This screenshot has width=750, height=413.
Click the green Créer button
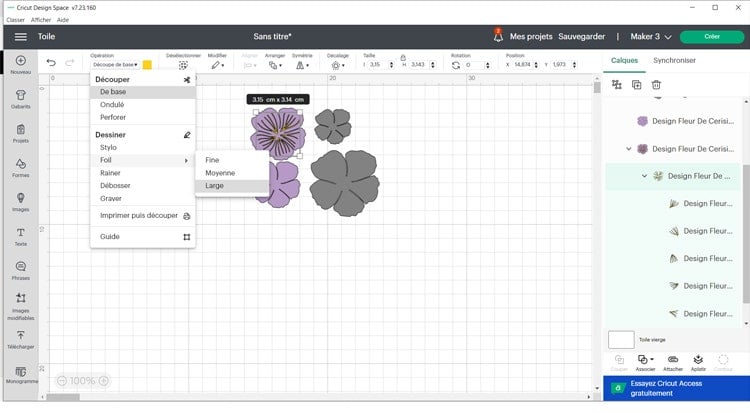[x=712, y=37]
